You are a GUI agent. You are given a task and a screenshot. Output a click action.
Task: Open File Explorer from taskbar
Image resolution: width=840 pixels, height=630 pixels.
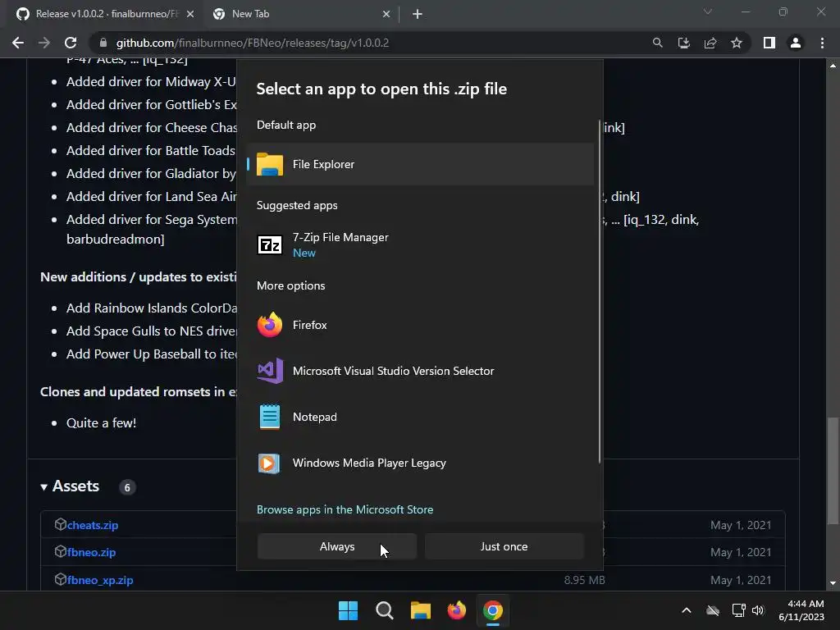coord(421,610)
